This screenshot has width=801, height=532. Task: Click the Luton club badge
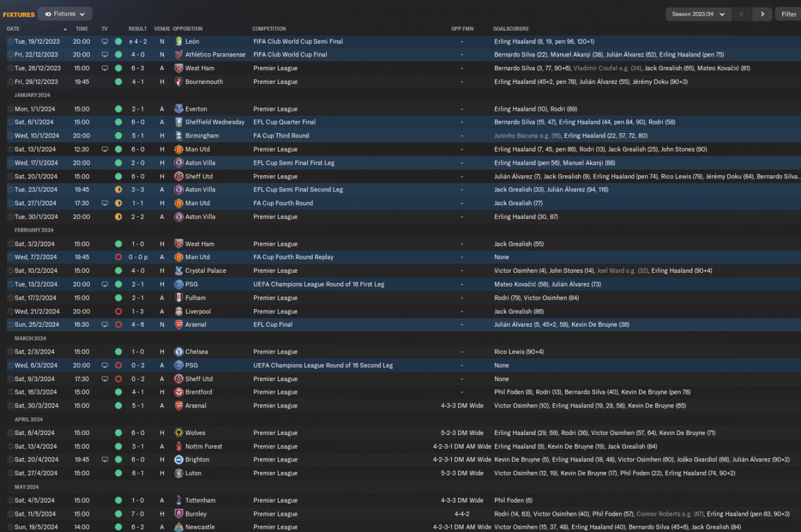[178, 473]
